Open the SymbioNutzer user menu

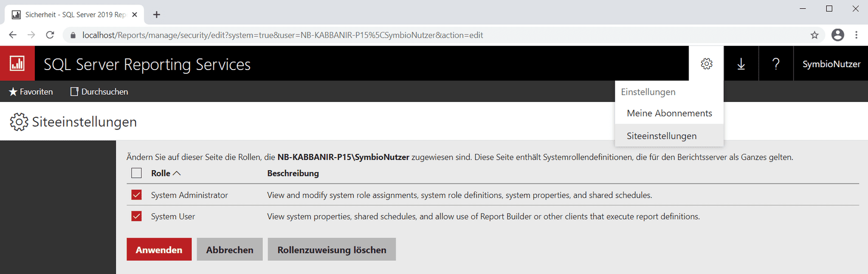[x=831, y=64]
